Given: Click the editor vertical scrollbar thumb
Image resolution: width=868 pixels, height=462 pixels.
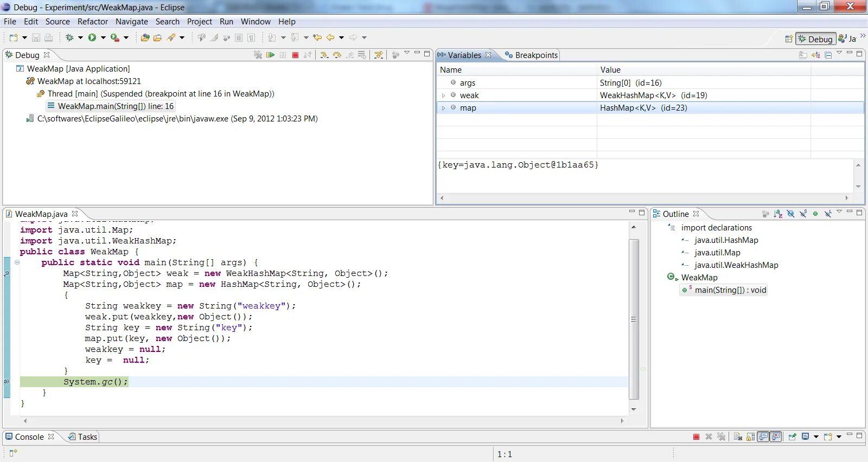Looking at the screenshot, I should 634,319.
